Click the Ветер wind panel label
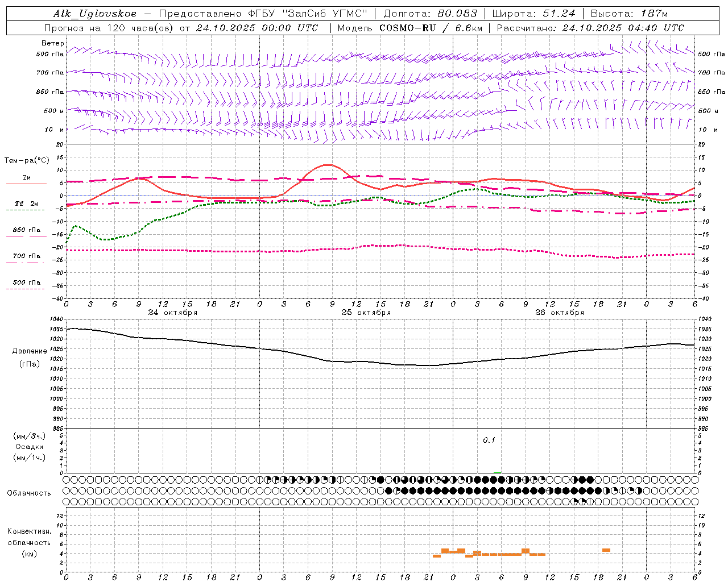Screen dimensions: 728x582 click(53, 43)
